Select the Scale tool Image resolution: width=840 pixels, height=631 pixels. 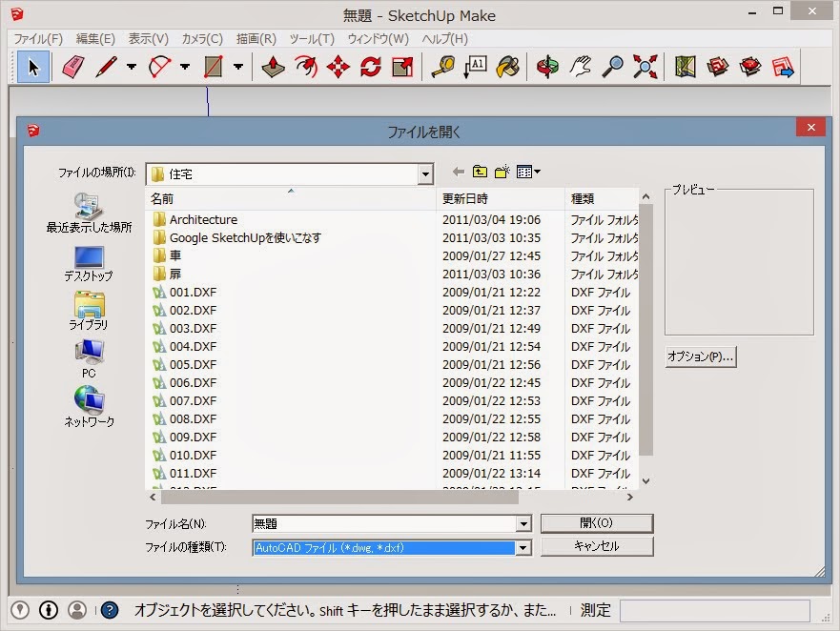(403, 67)
